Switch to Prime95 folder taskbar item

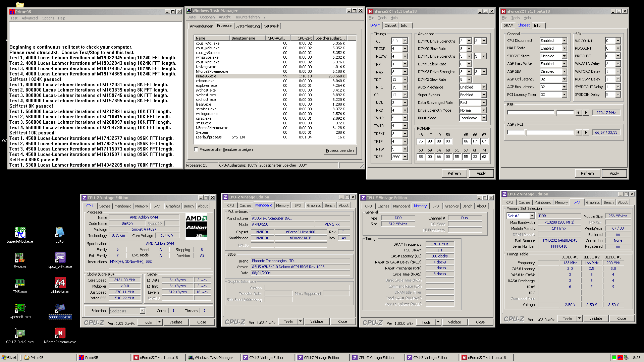[x=49, y=358]
